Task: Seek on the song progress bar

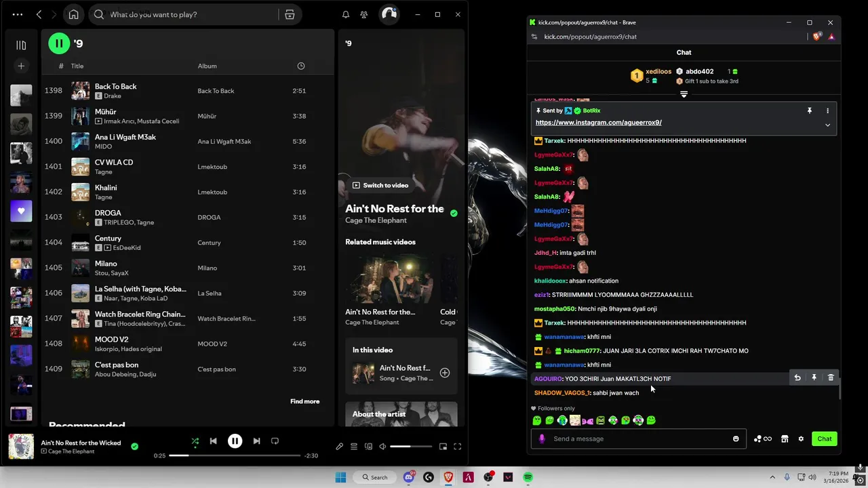Action: point(235,455)
